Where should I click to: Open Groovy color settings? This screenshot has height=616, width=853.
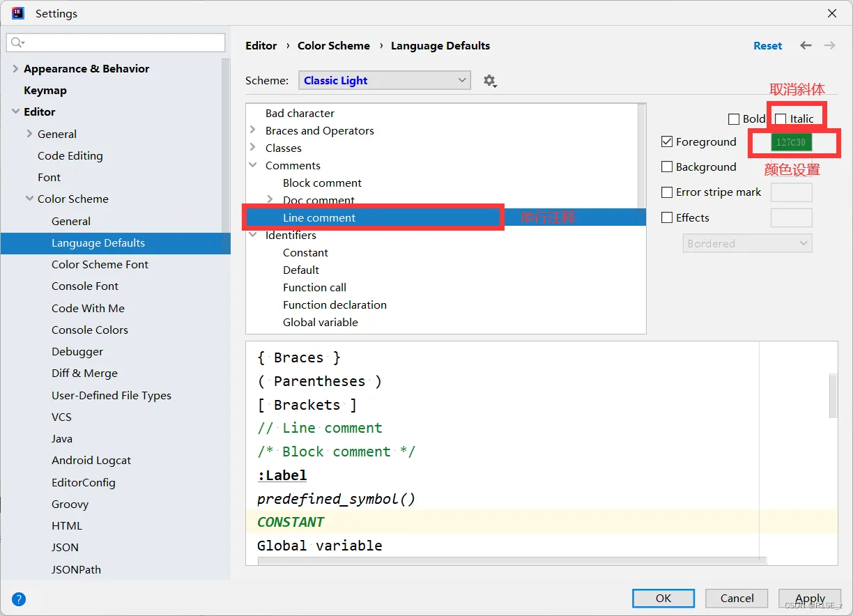70,505
